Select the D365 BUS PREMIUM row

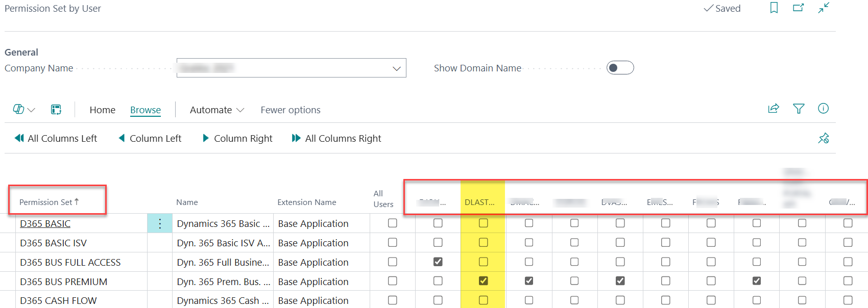(63, 281)
